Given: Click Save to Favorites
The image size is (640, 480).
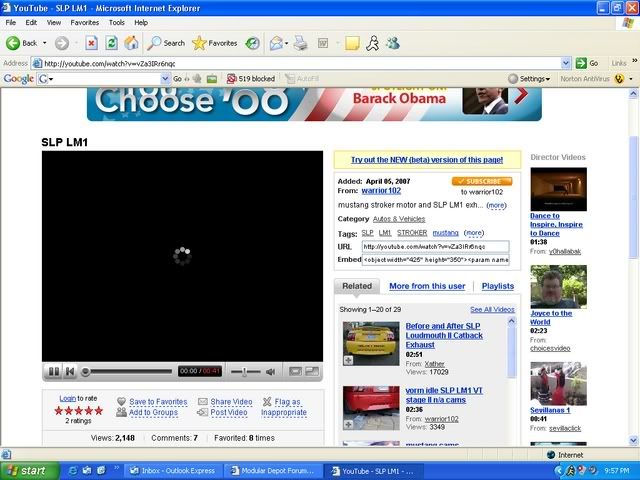Looking at the screenshot, I should coord(158,402).
